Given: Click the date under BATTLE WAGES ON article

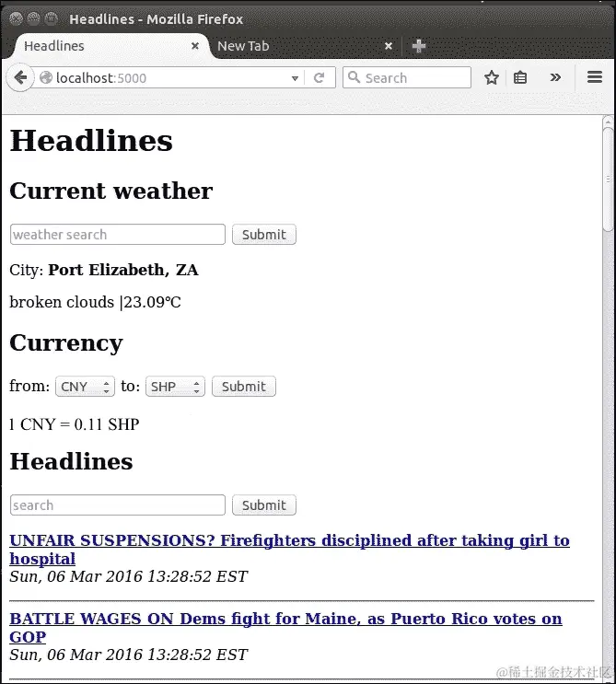Looking at the screenshot, I should (129, 655).
